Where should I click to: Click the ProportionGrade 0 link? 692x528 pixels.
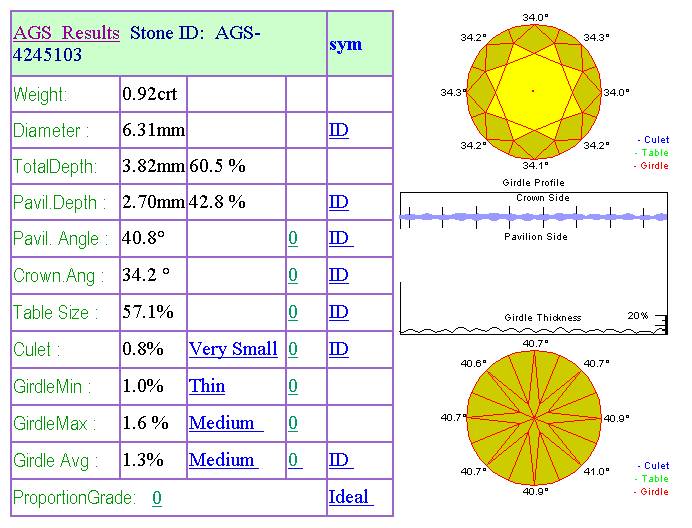click(157, 498)
